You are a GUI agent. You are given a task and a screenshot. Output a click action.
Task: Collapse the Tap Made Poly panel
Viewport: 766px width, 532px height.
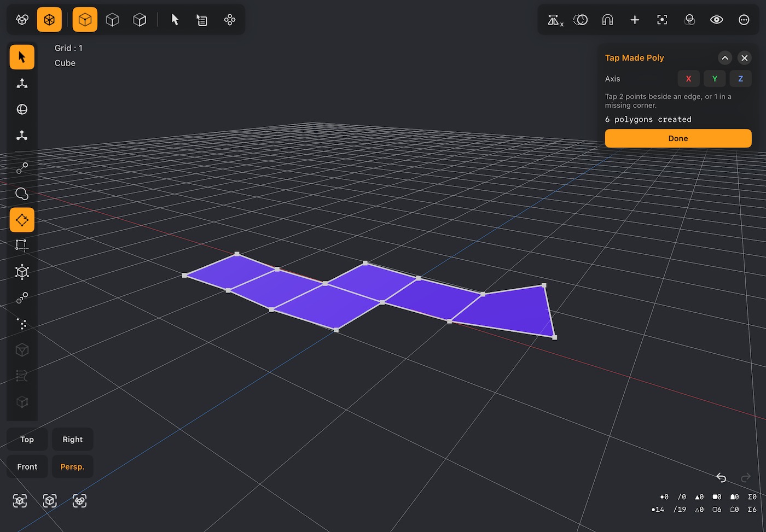(725, 58)
